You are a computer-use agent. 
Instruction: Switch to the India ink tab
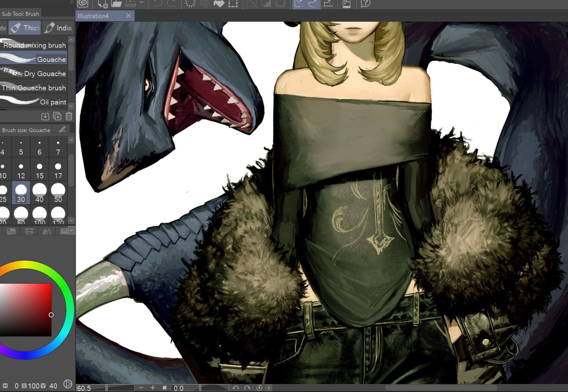click(58, 28)
